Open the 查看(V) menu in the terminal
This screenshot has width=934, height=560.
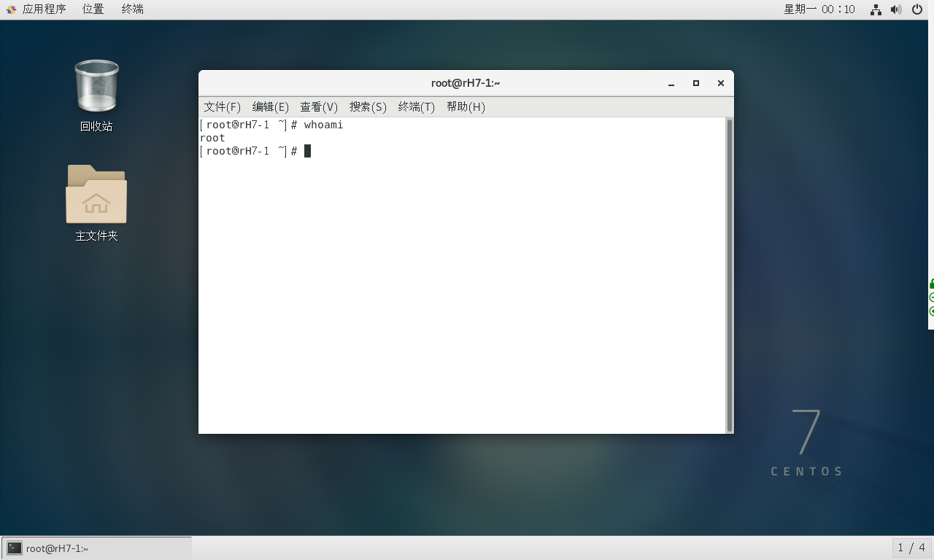pyautogui.click(x=319, y=106)
